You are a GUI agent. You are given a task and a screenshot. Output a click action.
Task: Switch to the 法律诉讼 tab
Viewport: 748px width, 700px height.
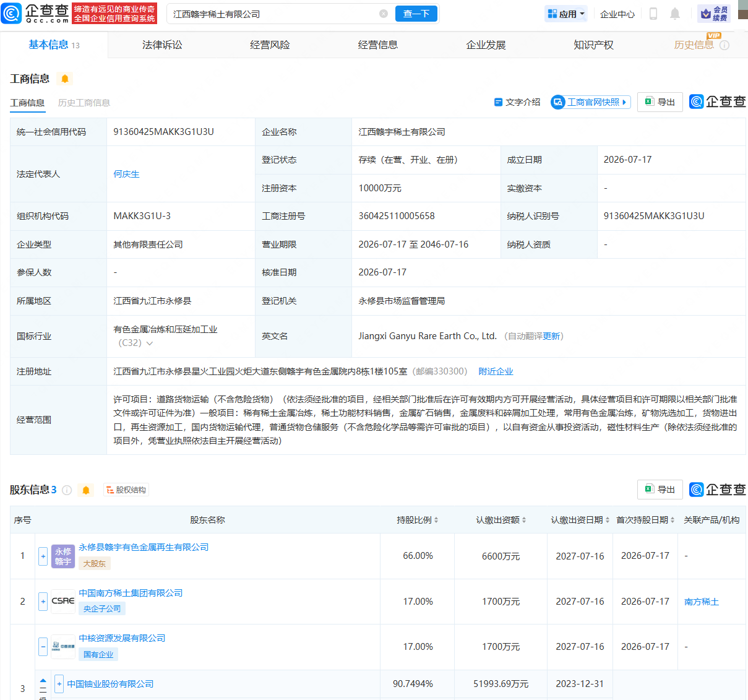[162, 45]
